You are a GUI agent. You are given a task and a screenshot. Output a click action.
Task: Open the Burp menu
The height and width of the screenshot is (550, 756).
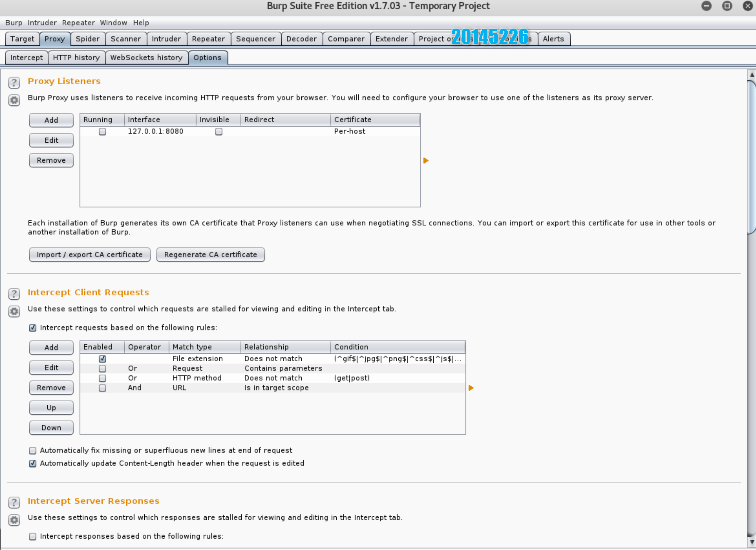14,23
